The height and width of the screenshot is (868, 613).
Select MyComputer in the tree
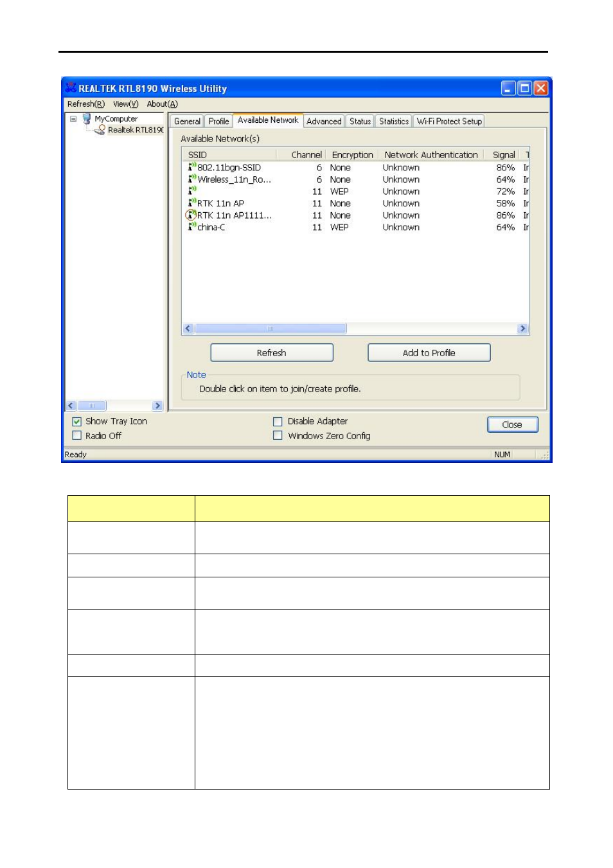point(116,119)
